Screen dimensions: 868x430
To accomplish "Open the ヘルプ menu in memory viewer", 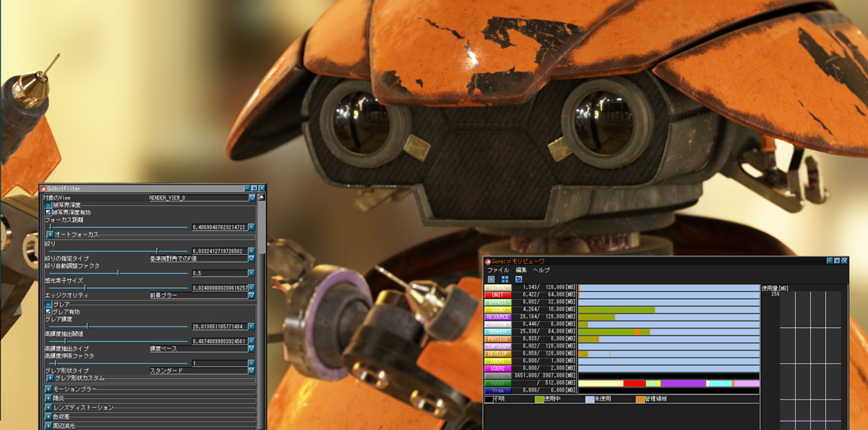I will [x=541, y=270].
